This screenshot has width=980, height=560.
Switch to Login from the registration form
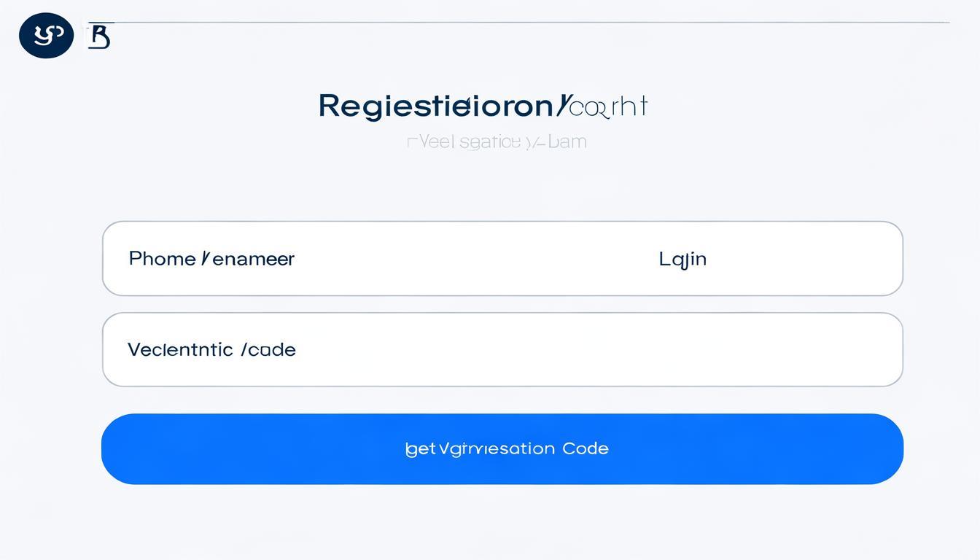click(682, 259)
